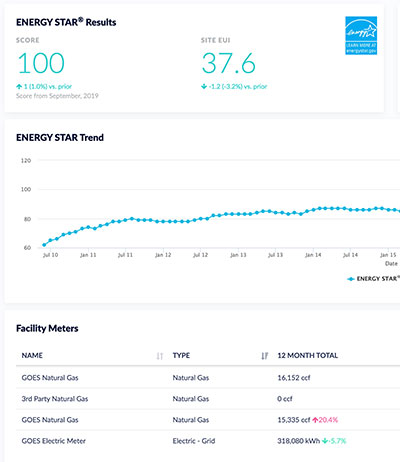The width and height of the screenshot is (400, 462).
Task: Click the red up arrow beside 20.4%
Action: (x=315, y=420)
